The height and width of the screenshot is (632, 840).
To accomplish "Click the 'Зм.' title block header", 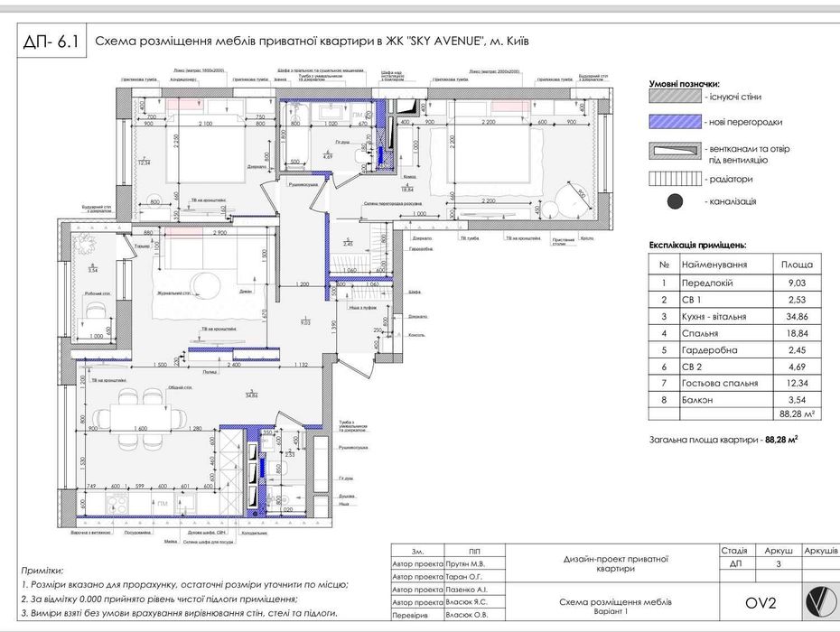I will pyautogui.click(x=418, y=551).
